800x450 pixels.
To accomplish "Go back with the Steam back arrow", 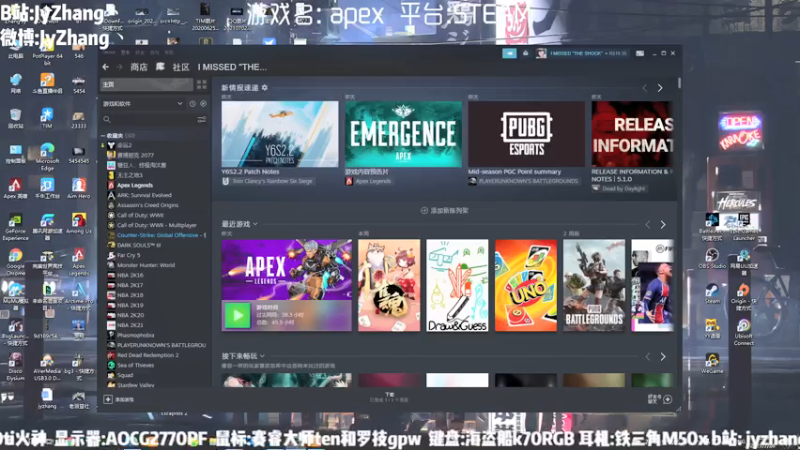I will (x=106, y=67).
